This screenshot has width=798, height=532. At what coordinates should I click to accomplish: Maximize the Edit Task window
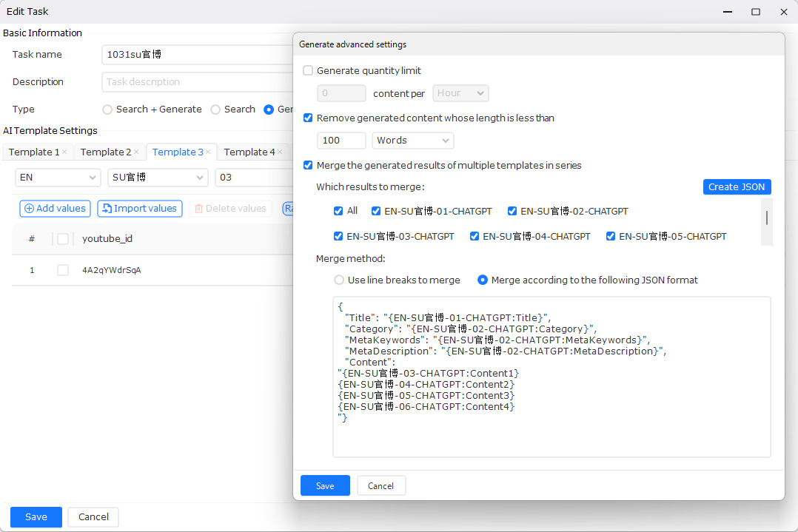756,12
